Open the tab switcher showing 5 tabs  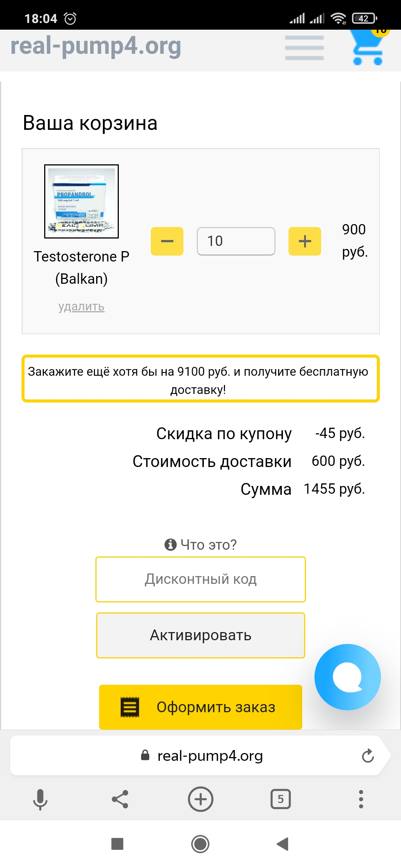tap(281, 799)
